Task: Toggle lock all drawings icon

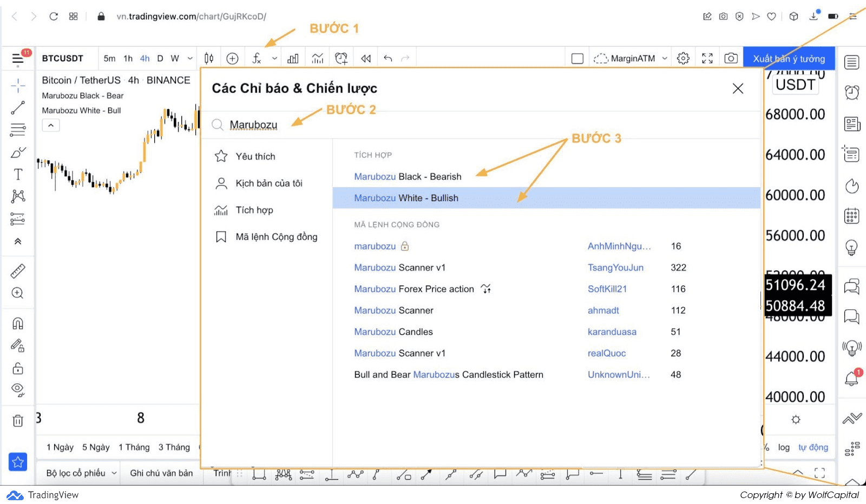Action: pos(18,368)
